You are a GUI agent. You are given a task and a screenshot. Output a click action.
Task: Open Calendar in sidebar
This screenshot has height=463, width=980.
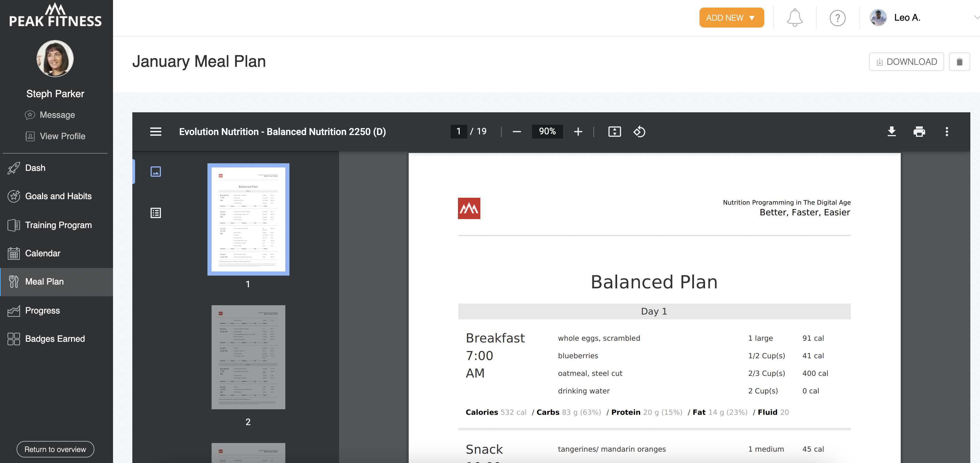(56, 254)
